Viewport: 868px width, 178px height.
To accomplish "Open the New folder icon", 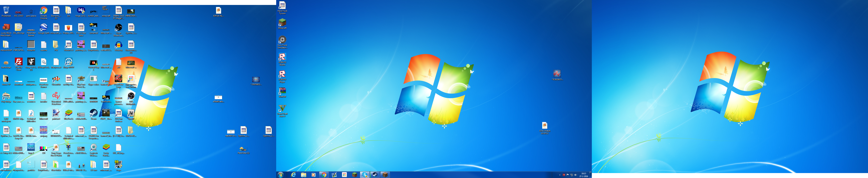I will pyautogui.click(x=56, y=166).
